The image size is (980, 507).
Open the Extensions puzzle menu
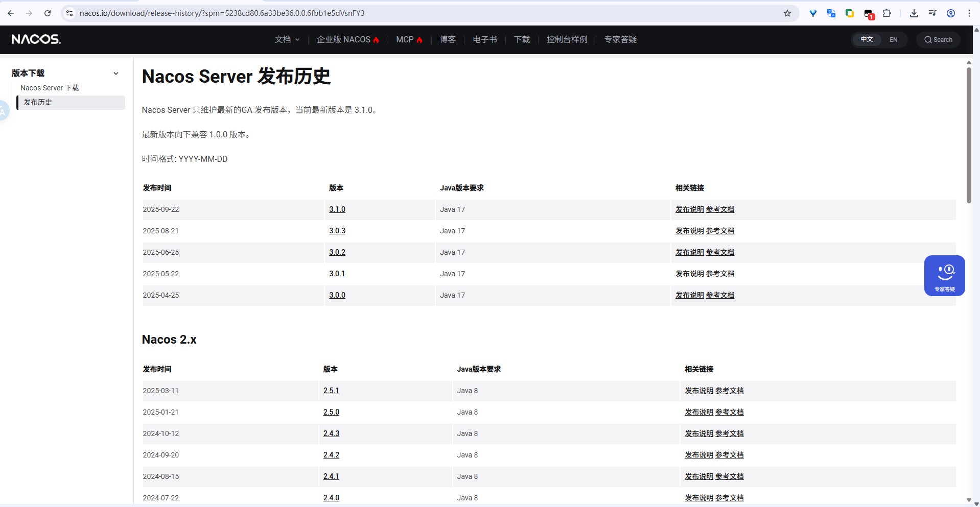[x=887, y=13]
